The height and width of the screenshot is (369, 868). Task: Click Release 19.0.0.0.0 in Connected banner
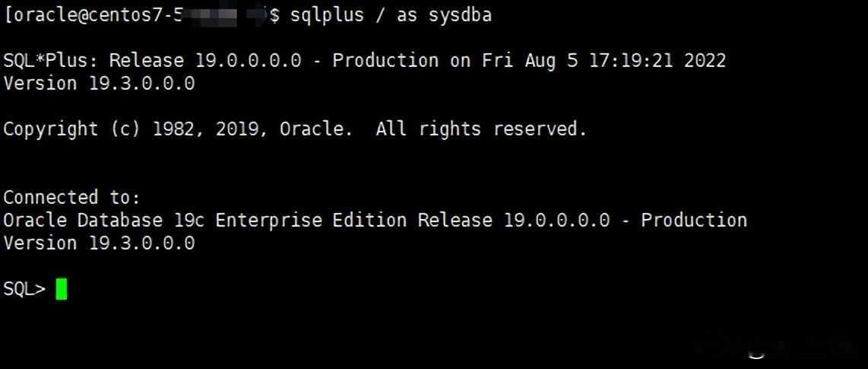coord(513,220)
